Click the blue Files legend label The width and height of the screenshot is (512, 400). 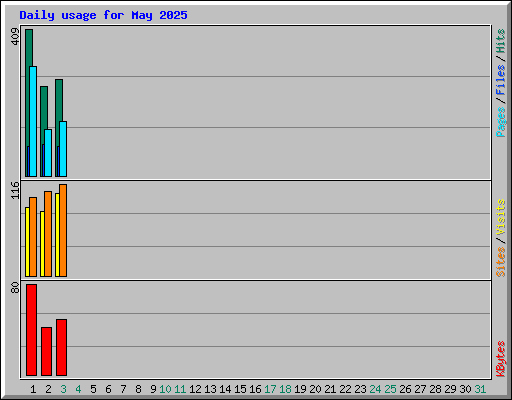click(500, 79)
